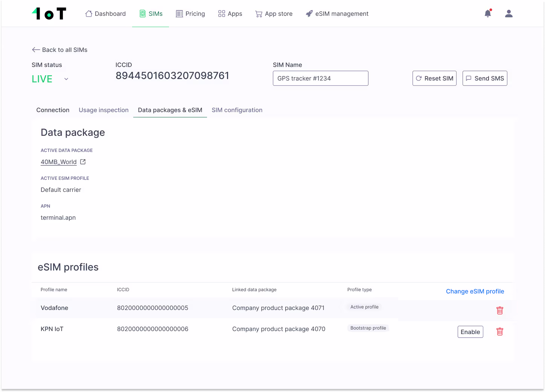
Task: Click the external link icon beside 40MB_World
Action: pyautogui.click(x=83, y=162)
